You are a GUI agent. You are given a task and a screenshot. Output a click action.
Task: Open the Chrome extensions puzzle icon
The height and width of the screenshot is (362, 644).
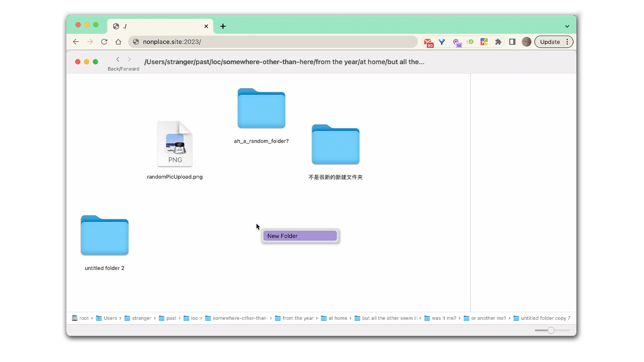tap(498, 42)
